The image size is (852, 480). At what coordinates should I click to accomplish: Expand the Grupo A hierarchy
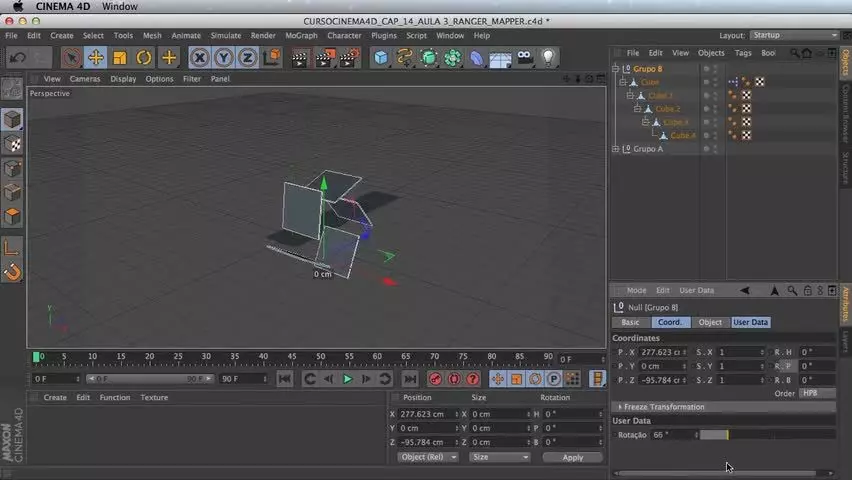click(616, 148)
